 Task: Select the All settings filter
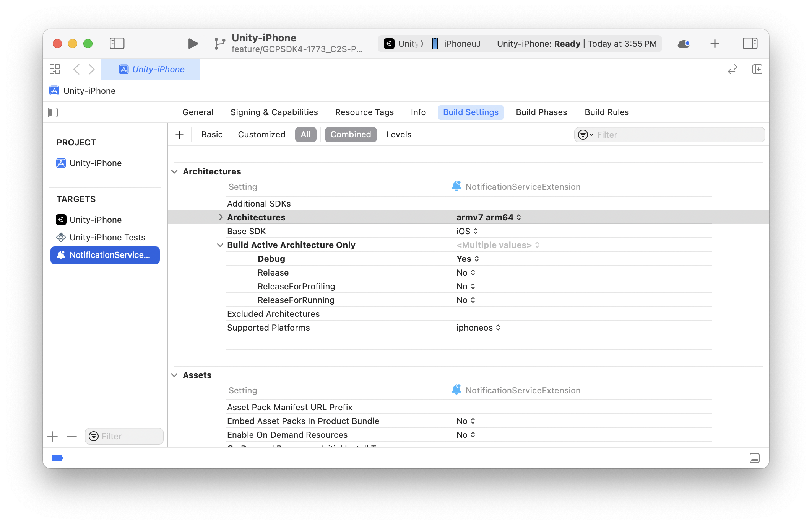point(305,135)
